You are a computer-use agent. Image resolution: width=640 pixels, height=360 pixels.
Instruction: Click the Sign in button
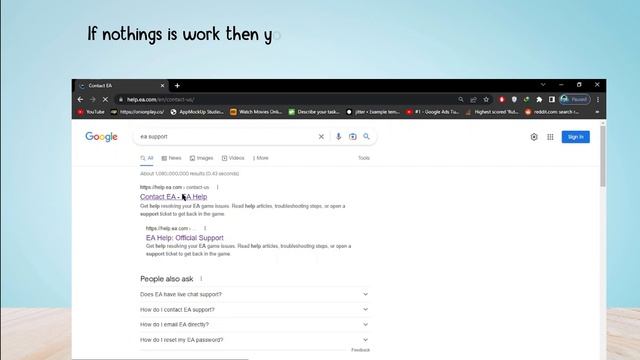[576, 137]
